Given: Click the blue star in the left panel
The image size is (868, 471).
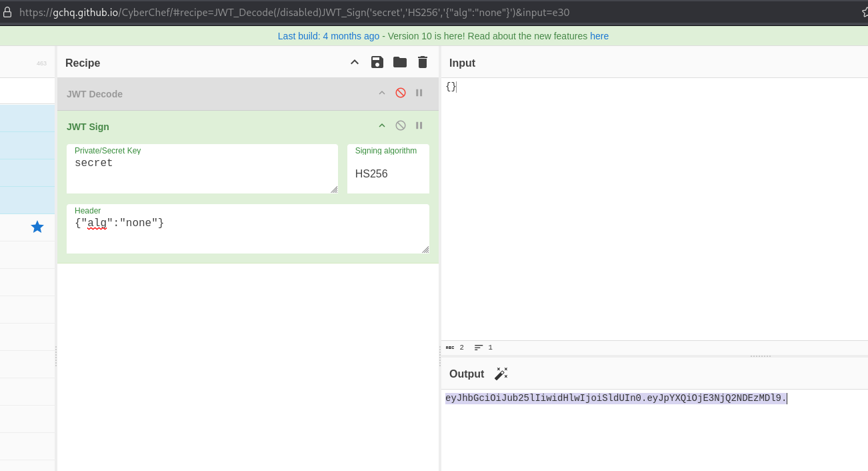Looking at the screenshot, I should 37,227.
